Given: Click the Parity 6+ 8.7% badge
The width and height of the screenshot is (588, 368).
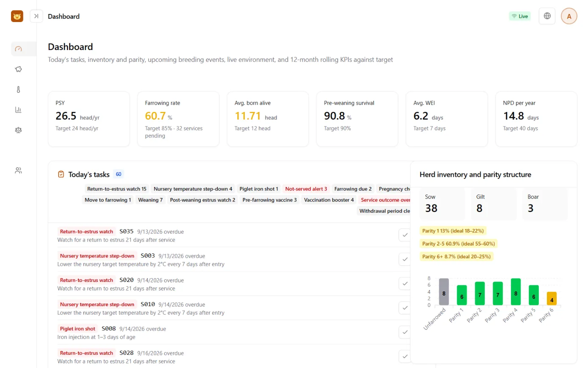Looking at the screenshot, I should [x=457, y=256].
